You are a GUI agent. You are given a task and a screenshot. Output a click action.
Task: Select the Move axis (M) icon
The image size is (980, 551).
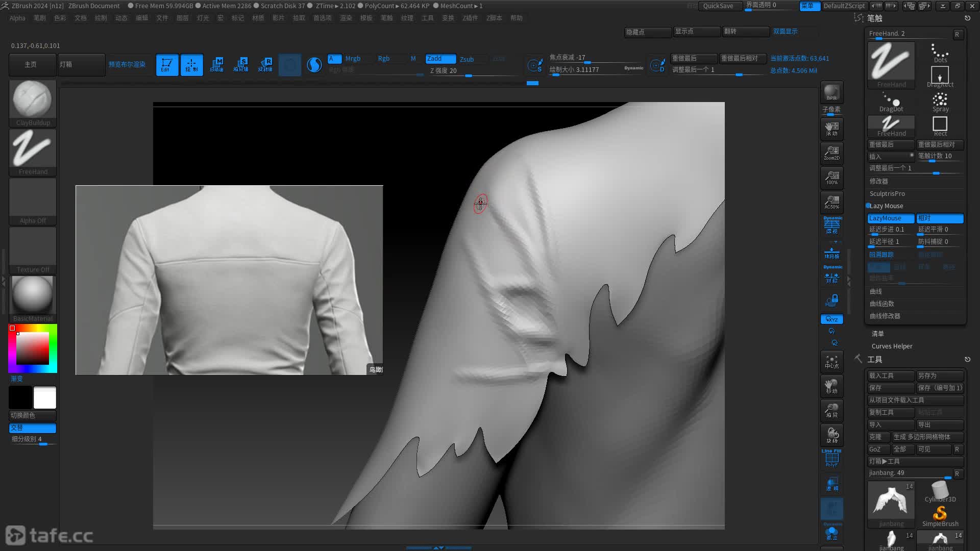pyautogui.click(x=216, y=65)
